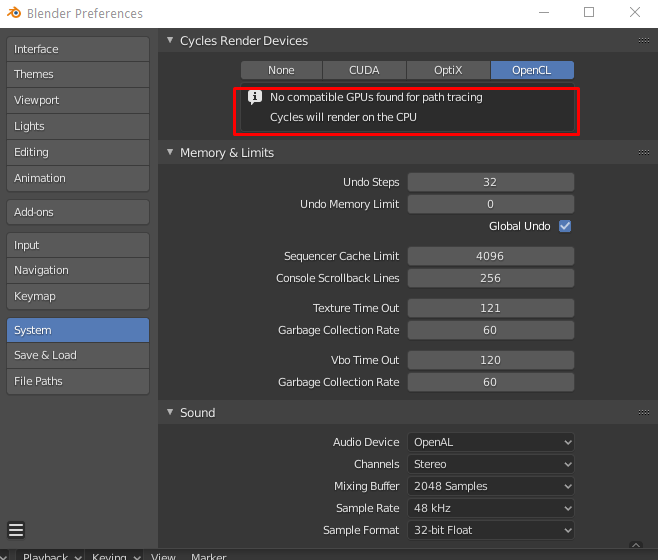Open the Keying dropdown in timeline
Screen dimensions: 658x560
click(115, 556)
